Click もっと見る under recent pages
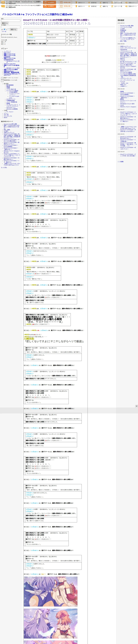This screenshot has width=138, height=644. 4,168
